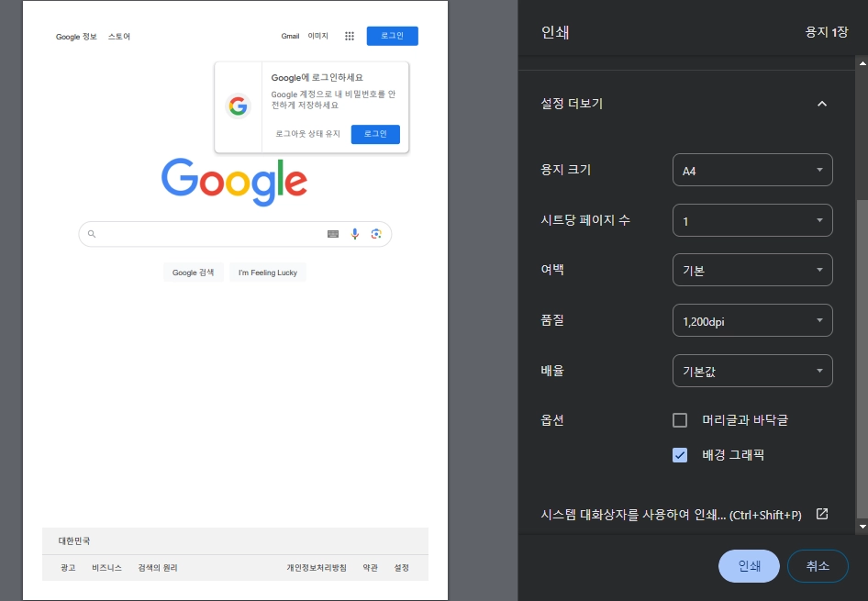Click 시스템 대화상자를 사용하여 인쇄 link

(671, 515)
